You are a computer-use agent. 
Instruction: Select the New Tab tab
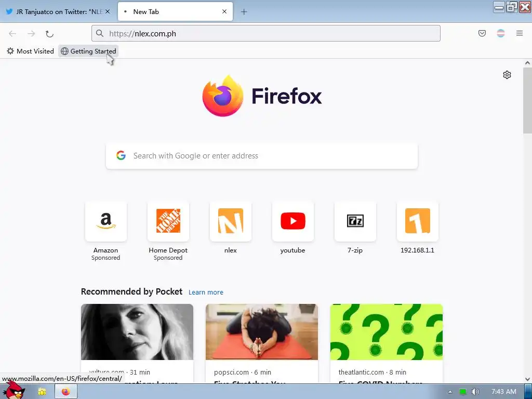(175, 11)
